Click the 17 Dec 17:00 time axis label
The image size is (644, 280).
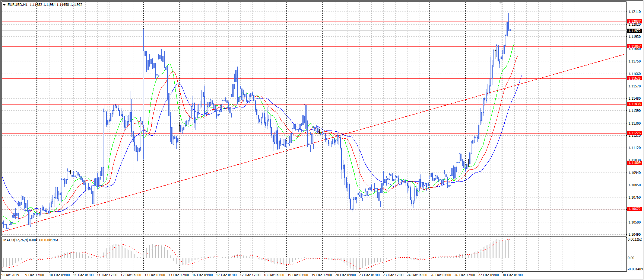pyautogui.click(x=250, y=275)
